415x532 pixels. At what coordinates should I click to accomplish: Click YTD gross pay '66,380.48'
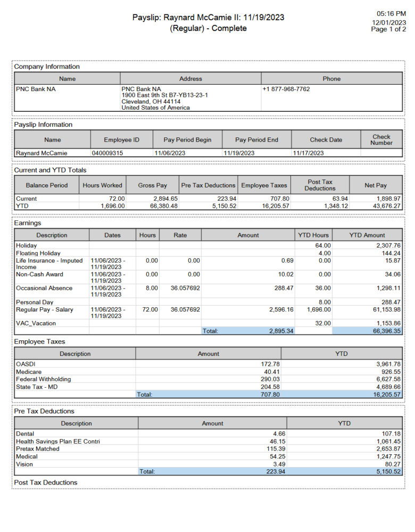164,206
